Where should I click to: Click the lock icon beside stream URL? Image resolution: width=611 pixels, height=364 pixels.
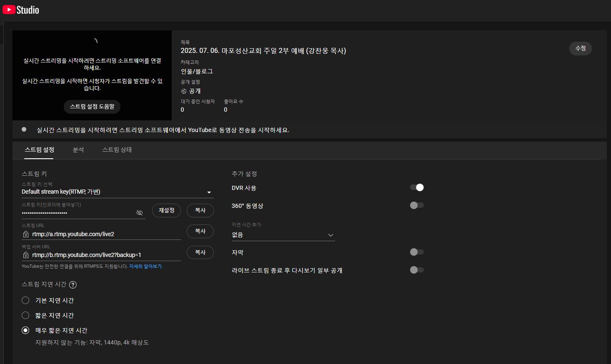click(x=26, y=234)
